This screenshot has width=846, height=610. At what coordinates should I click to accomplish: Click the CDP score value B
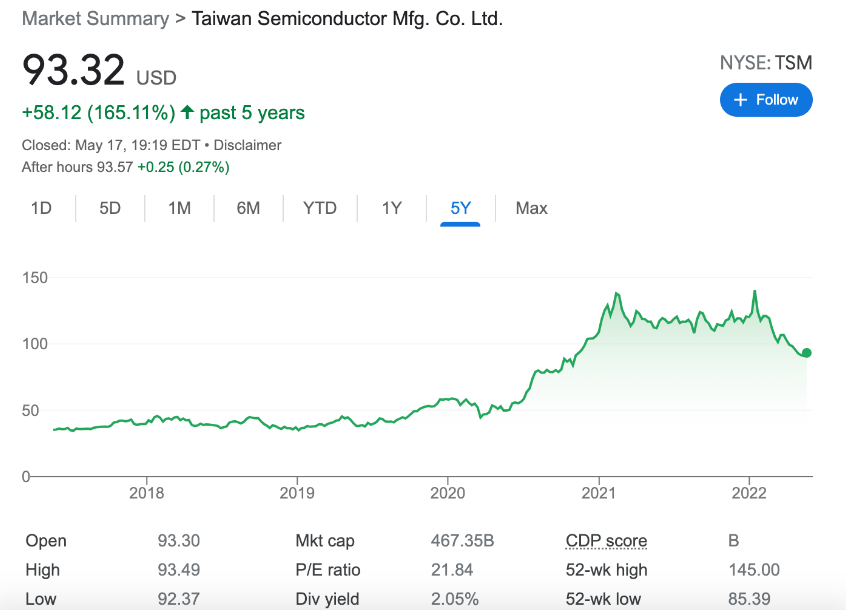click(733, 540)
